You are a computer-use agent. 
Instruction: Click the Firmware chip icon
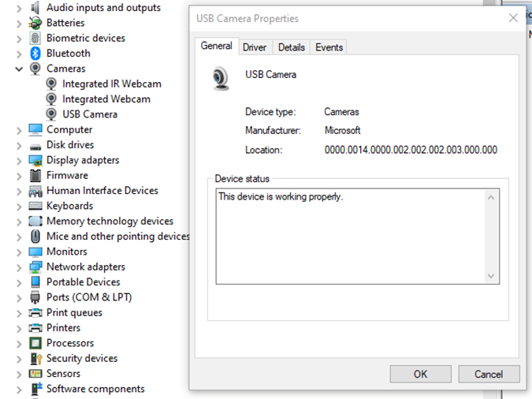(x=35, y=176)
